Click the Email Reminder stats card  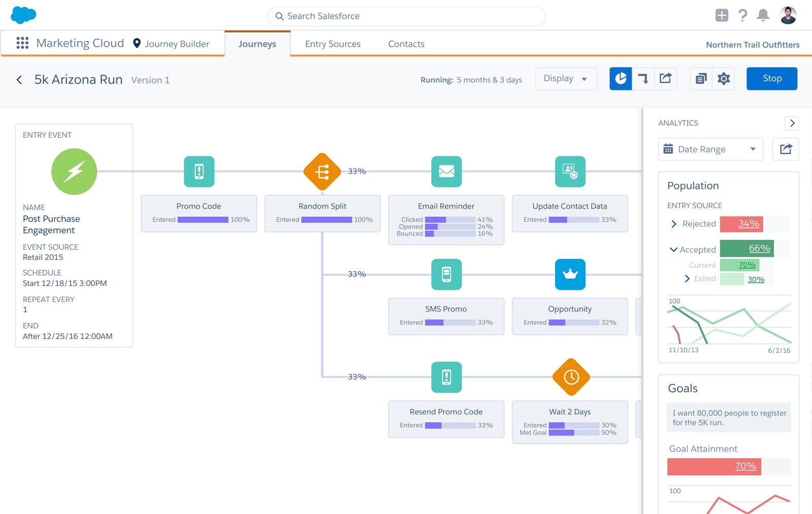click(x=446, y=220)
